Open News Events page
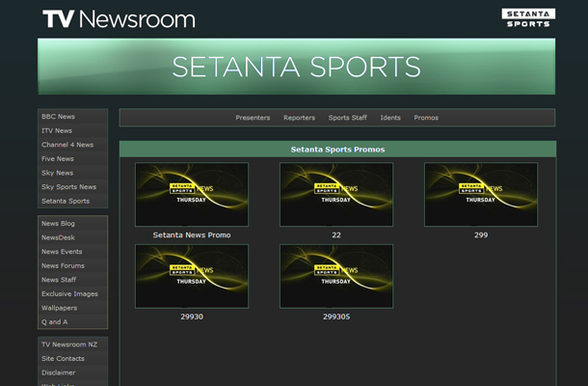 [x=62, y=252]
